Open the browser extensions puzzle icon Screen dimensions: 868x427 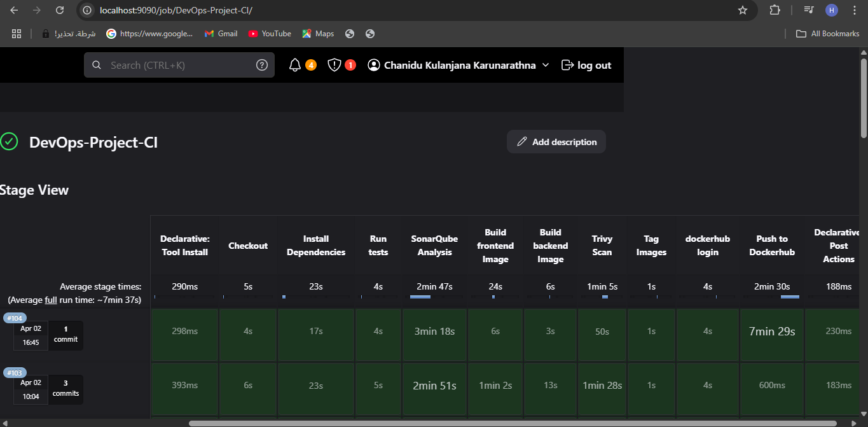click(775, 10)
